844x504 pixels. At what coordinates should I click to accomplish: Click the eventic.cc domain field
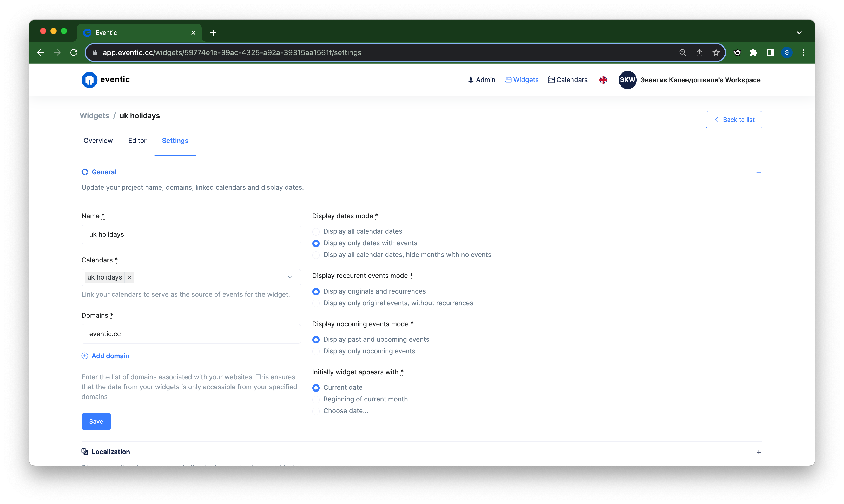(x=191, y=334)
